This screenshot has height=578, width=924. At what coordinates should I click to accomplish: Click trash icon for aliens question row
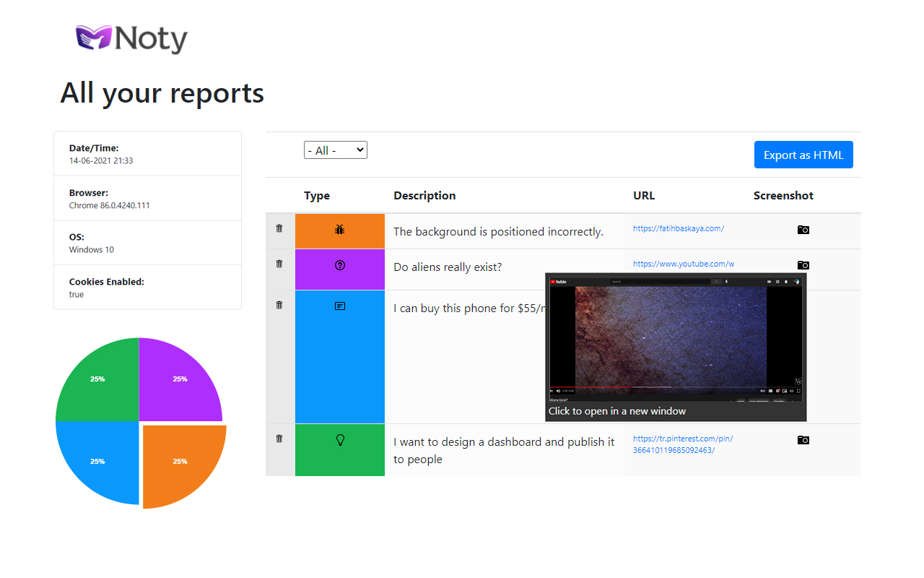(279, 264)
